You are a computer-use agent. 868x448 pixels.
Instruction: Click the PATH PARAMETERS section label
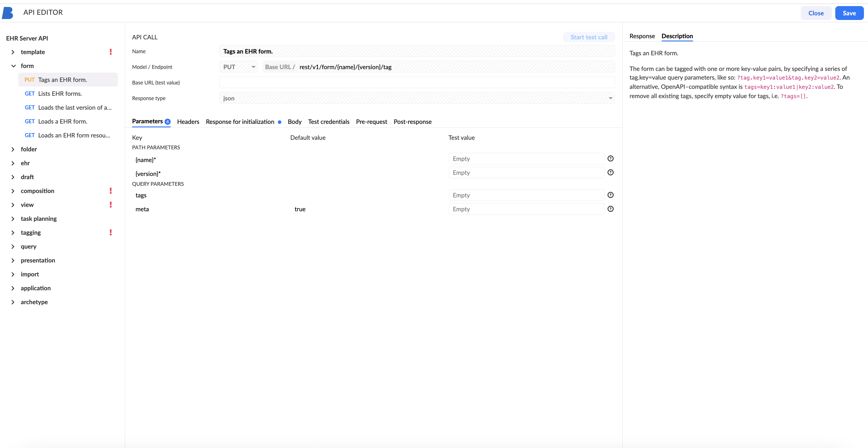156,147
